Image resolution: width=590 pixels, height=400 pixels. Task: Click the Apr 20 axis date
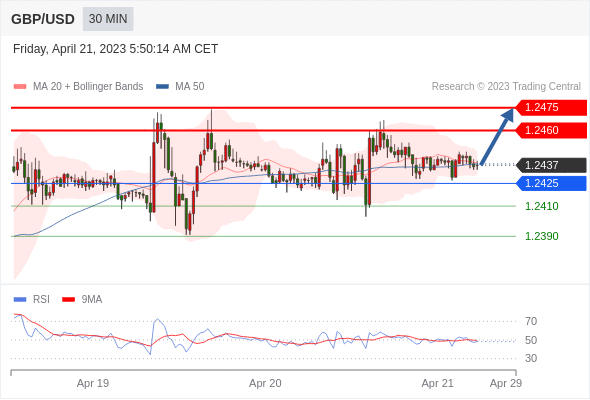[265, 383]
